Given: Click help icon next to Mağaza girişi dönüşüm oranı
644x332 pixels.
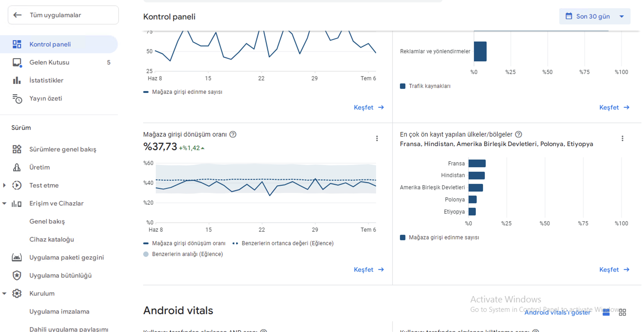Looking at the screenshot, I should pos(233,134).
